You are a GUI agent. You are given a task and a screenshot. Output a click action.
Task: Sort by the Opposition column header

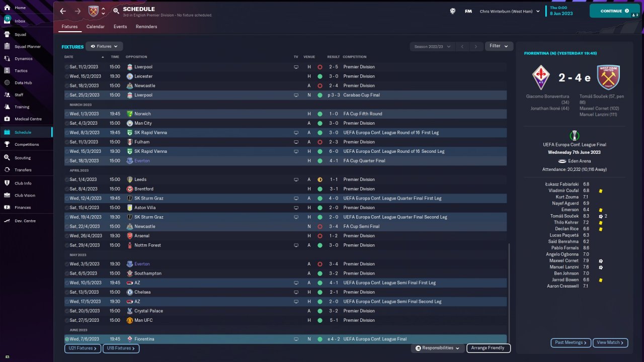click(136, 57)
